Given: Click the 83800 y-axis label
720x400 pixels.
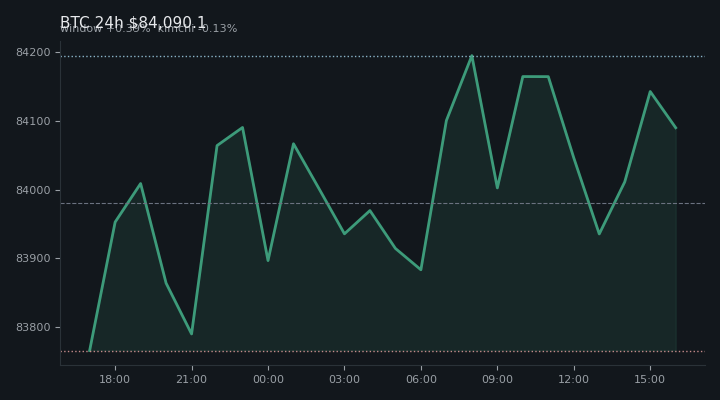Looking at the screenshot, I should point(33,327).
